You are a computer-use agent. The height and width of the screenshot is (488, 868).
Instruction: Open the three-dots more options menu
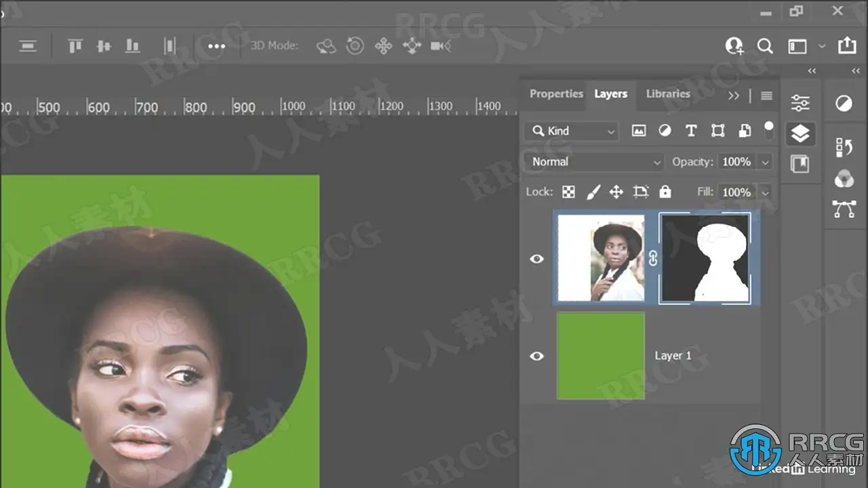(x=216, y=46)
